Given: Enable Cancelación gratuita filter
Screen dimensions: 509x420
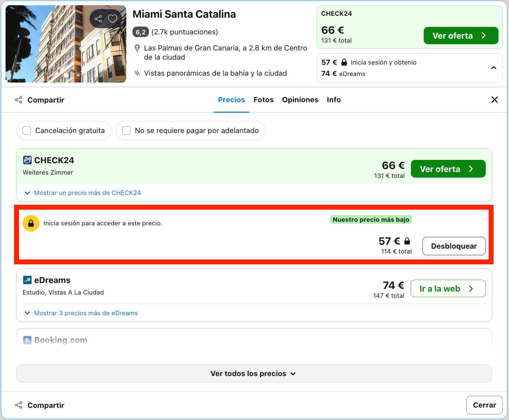Looking at the screenshot, I should pyautogui.click(x=64, y=130).
